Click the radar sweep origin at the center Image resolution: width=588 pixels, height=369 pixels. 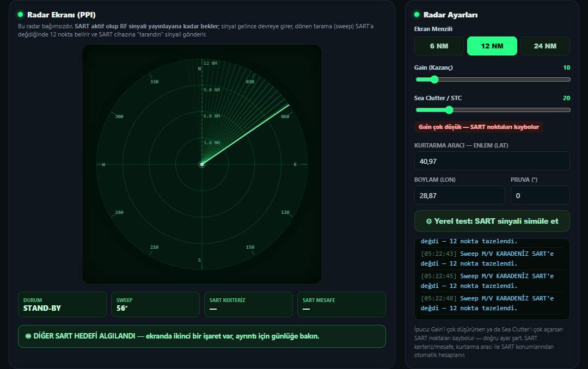click(x=202, y=164)
